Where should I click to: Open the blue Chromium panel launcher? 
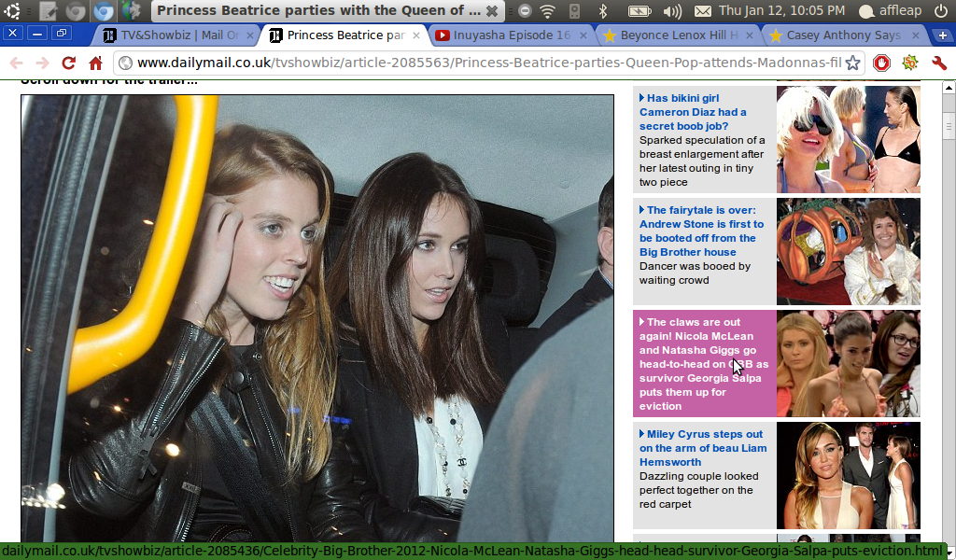point(104,10)
